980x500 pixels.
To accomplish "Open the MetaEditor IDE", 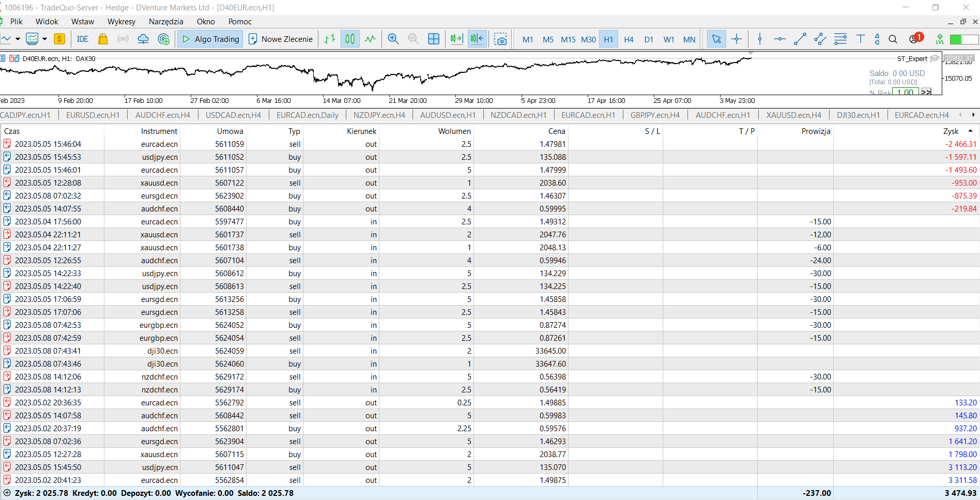I will [82, 39].
